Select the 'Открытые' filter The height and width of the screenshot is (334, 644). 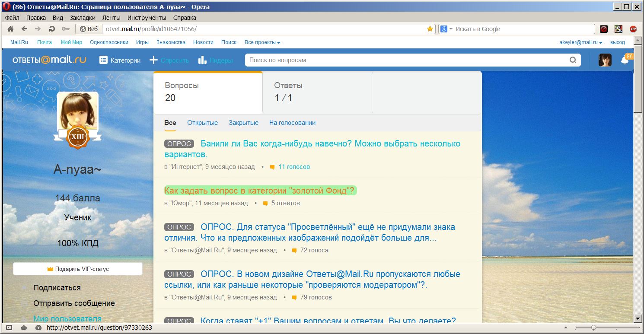click(202, 123)
